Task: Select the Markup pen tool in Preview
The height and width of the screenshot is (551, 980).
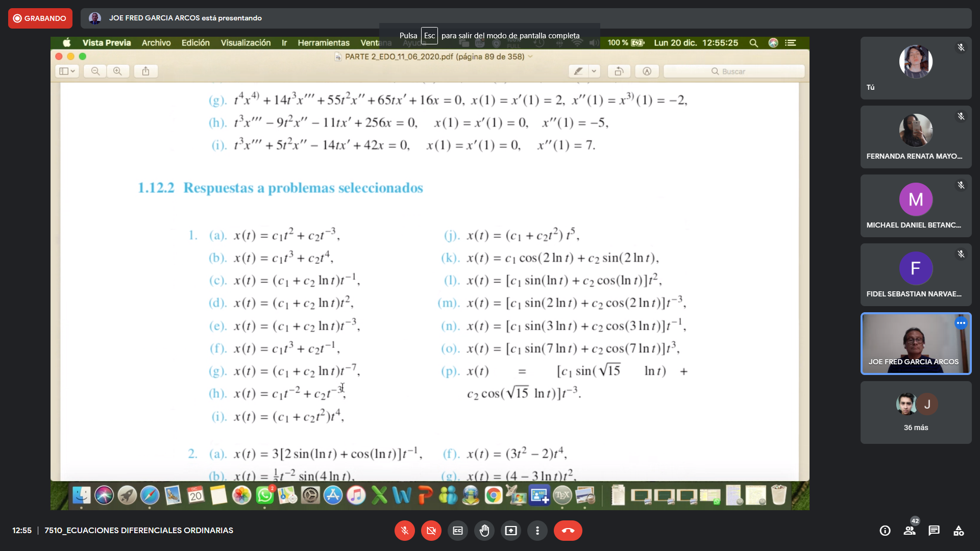Action: [578, 71]
